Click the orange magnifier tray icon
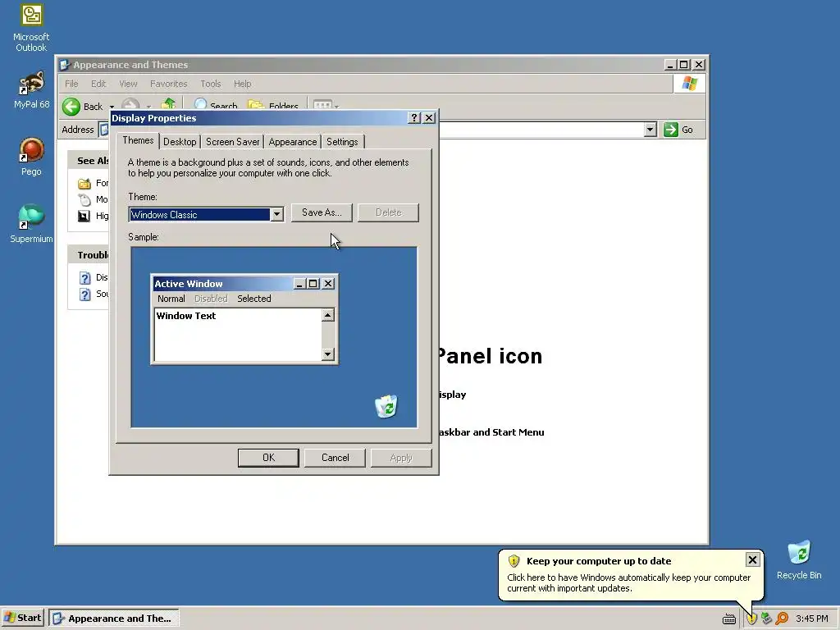The image size is (840, 630). coord(782,619)
